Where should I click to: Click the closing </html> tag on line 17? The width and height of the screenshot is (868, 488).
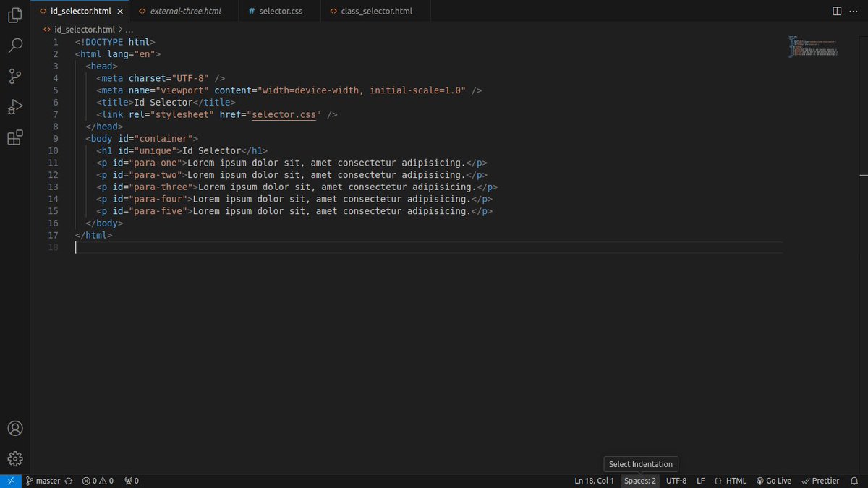93,235
